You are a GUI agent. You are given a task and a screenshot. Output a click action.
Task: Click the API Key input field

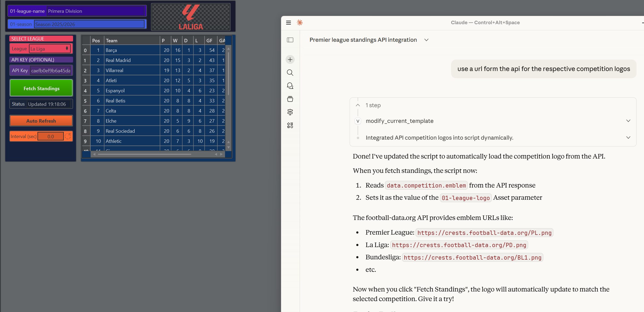coord(50,70)
